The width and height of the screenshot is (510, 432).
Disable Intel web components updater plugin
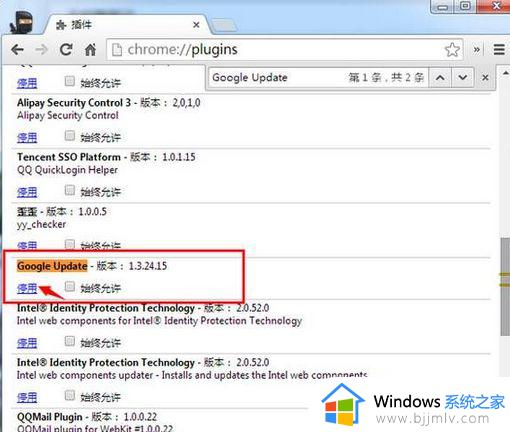[27, 397]
